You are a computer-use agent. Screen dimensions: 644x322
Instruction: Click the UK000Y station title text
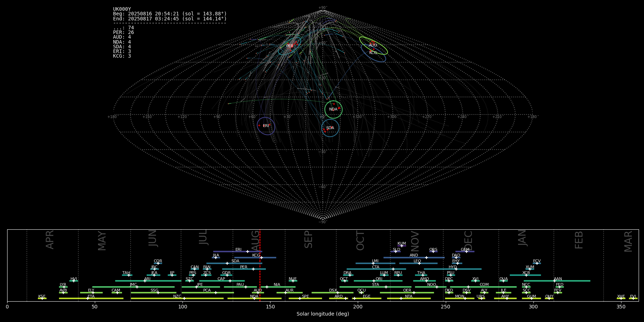tap(122, 9)
